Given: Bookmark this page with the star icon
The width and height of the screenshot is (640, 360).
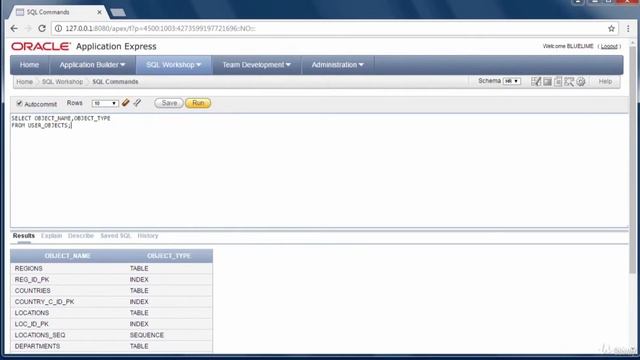Looking at the screenshot, I should [611, 29].
